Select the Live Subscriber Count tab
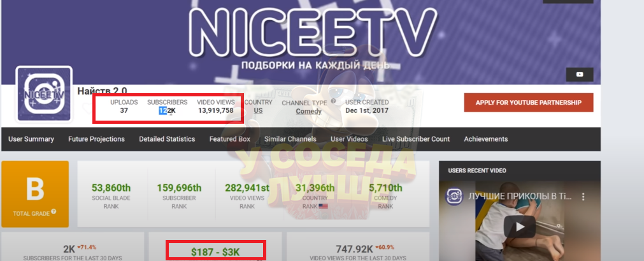The height and width of the screenshot is (261, 644). tap(416, 139)
